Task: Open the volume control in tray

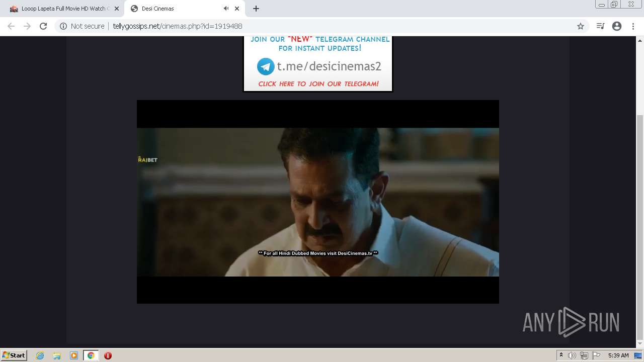Action: tap(572, 355)
